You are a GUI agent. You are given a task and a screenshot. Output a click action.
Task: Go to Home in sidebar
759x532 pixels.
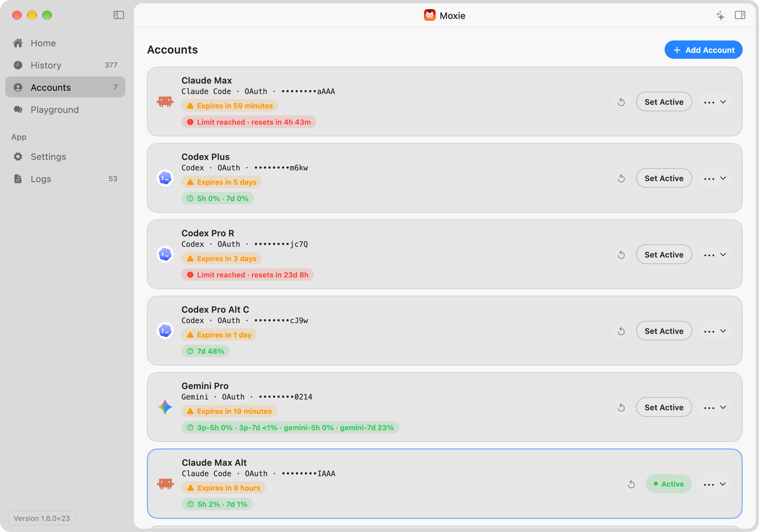[65, 43]
